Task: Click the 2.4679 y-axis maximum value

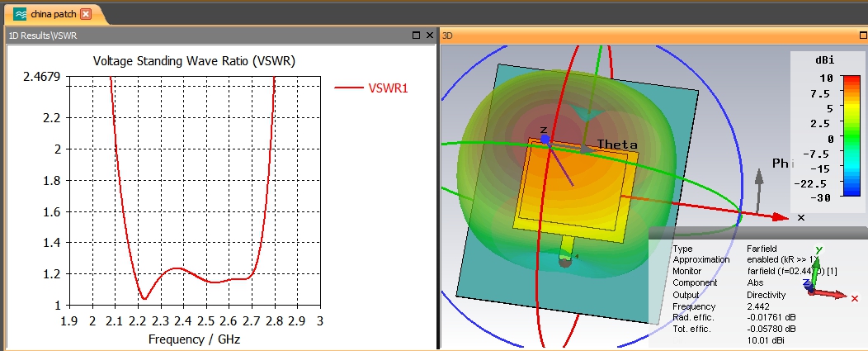Action: point(43,77)
